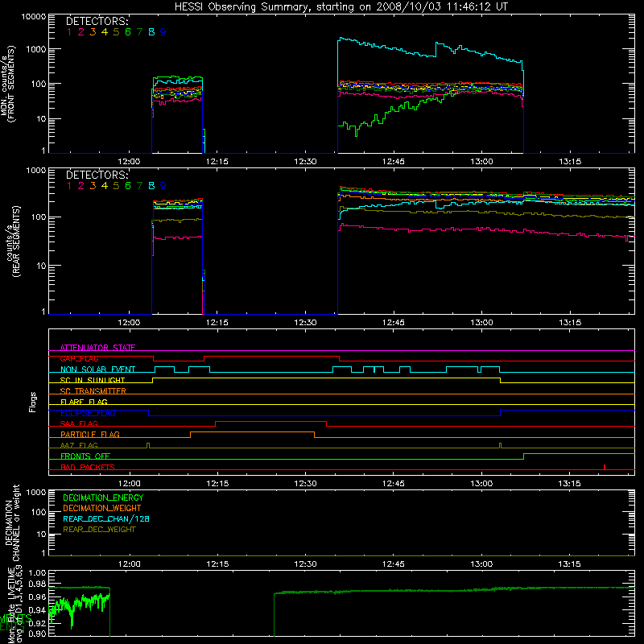Click detector 7 in the rear segments legend

[x=139, y=186]
